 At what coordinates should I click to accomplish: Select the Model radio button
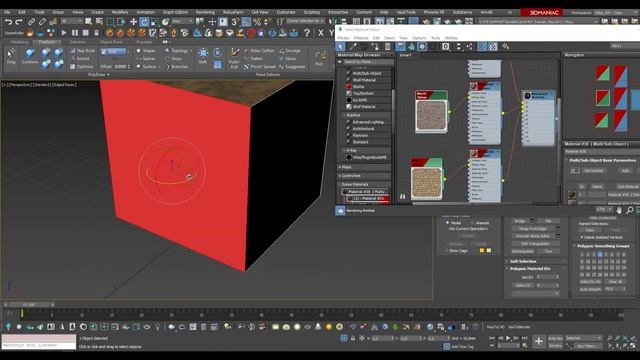point(447,223)
